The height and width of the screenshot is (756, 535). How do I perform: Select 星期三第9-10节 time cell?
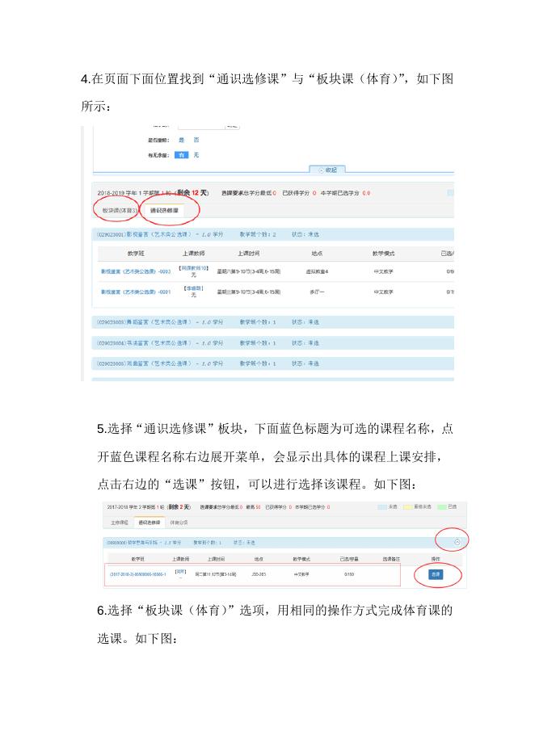click(248, 292)
